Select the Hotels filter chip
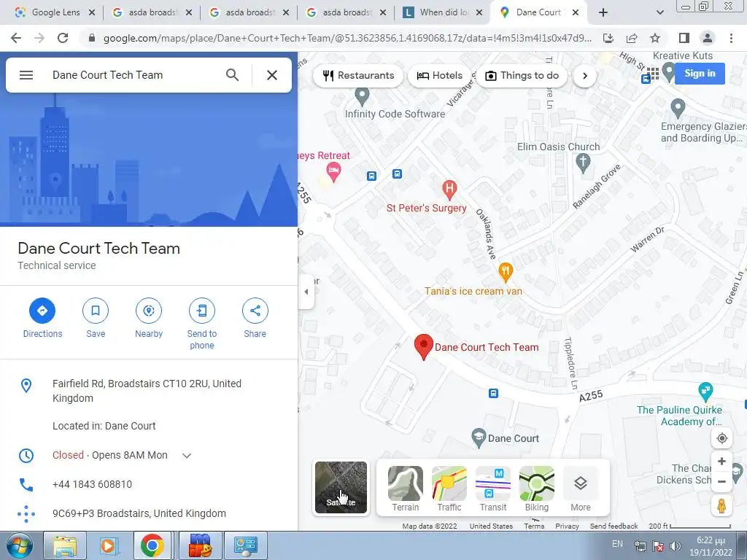The width and height of the screenshot is (747, 560). pyautogui.click(x=440, y=75)
